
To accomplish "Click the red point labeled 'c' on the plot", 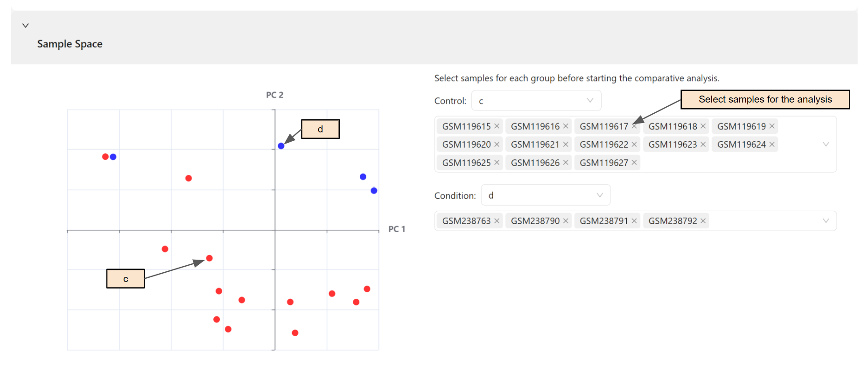I will (209, 257).
